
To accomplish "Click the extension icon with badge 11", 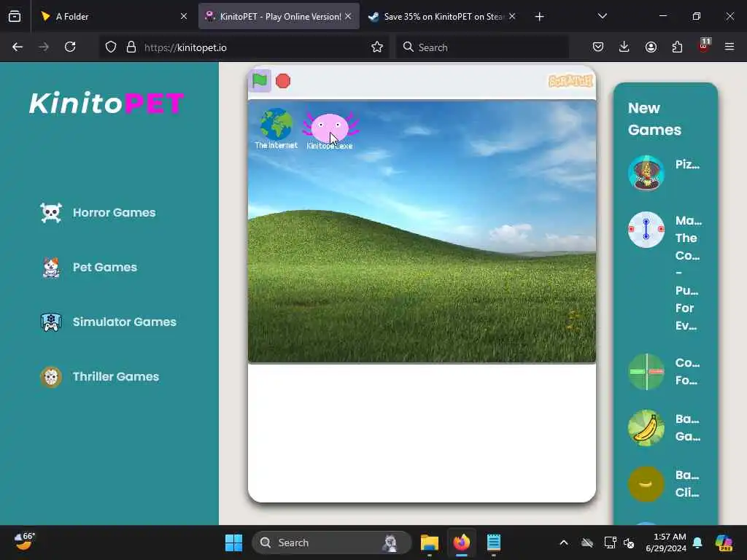I will point(704,46).
